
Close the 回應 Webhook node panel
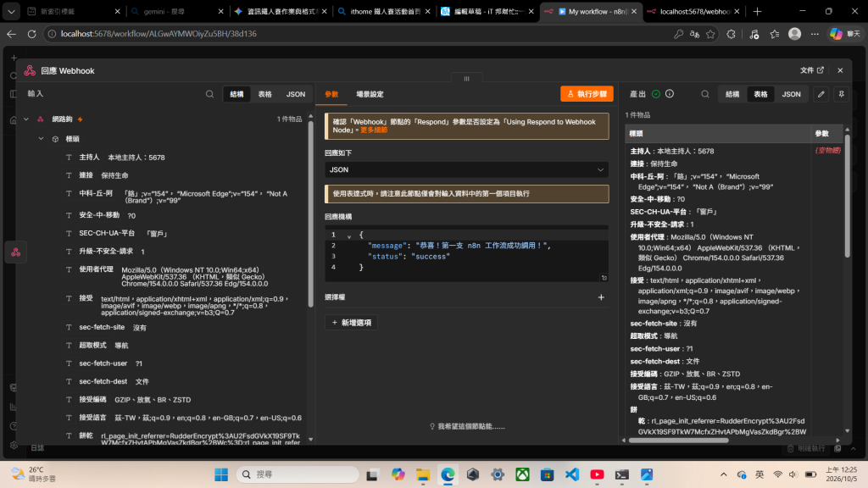840,70
